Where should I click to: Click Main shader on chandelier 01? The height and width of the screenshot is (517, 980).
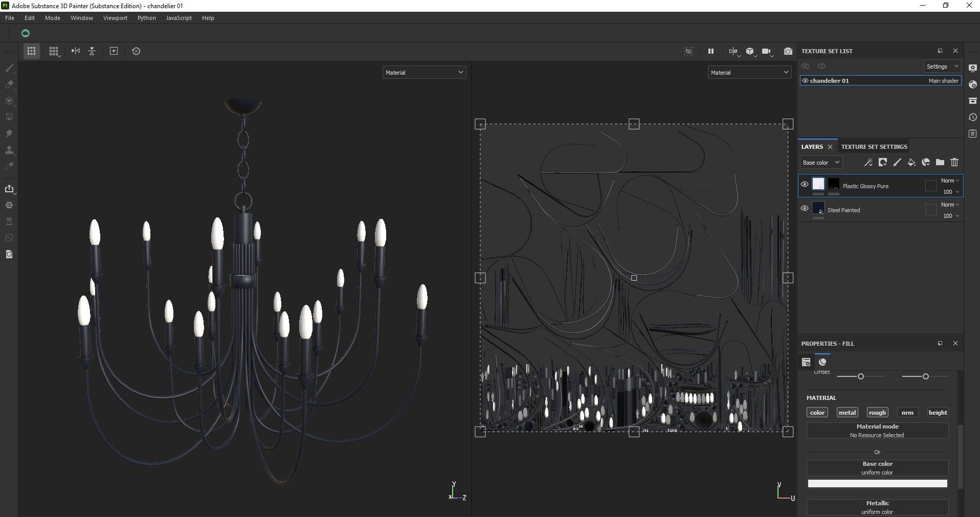943,81
